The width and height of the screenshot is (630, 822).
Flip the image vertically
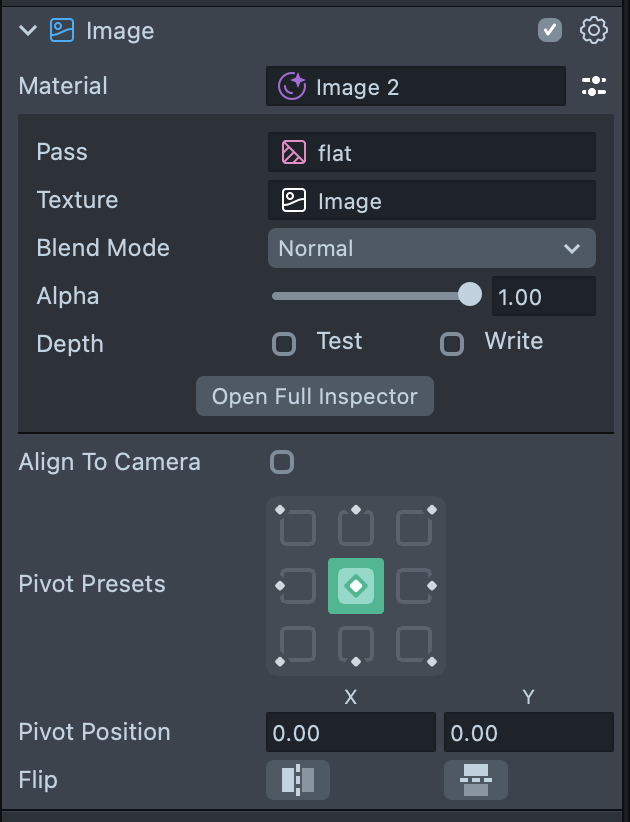(x=476, y=780)
